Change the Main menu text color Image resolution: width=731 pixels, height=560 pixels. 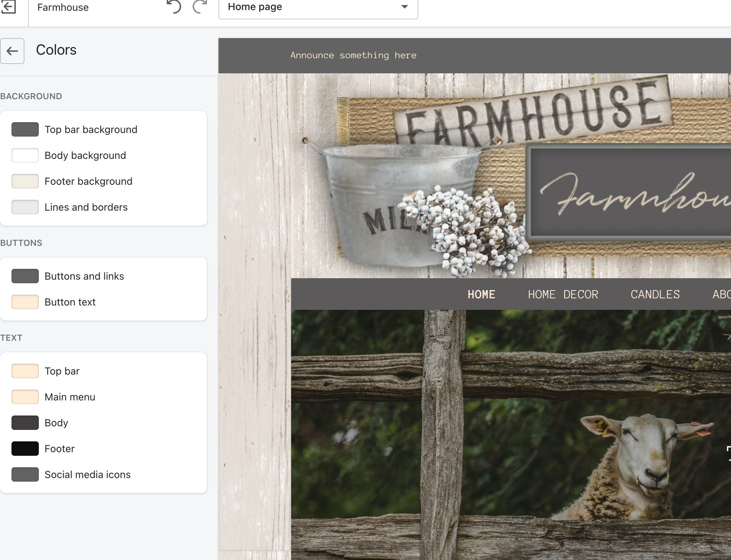[25, 397]
